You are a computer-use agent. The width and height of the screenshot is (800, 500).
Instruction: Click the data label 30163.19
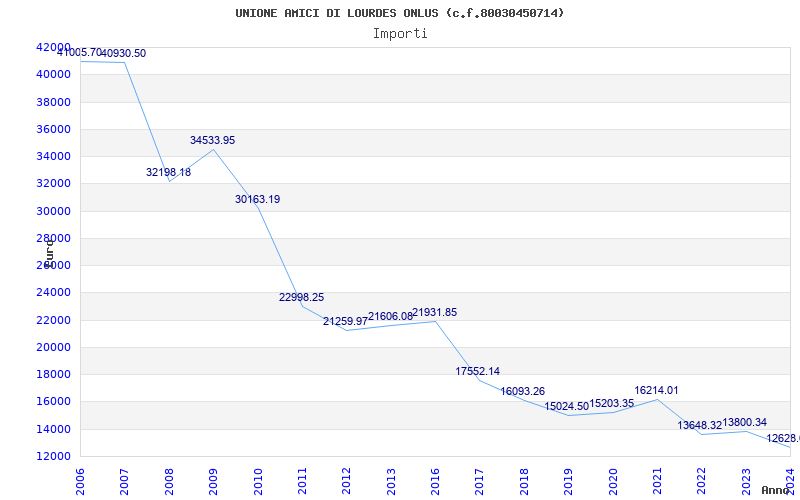pos(258,199)
